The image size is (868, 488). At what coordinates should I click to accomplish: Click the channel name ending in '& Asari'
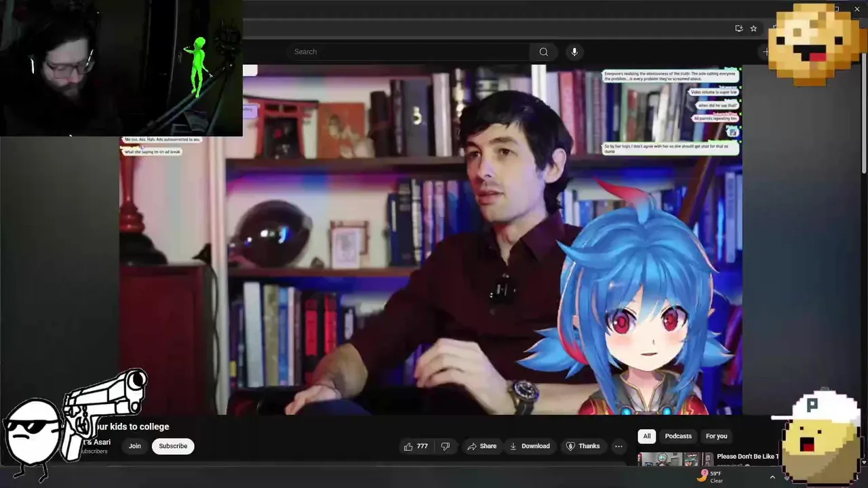(x=97, y=442)
